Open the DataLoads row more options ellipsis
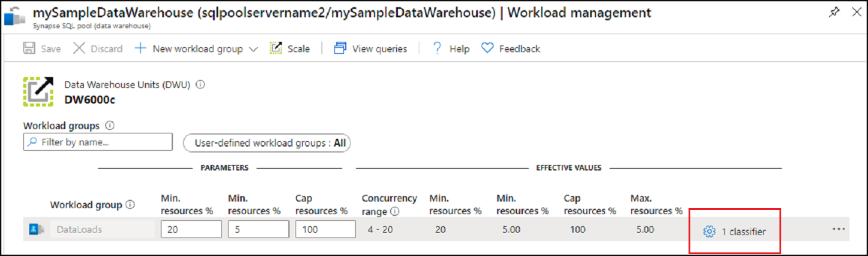The image size is (868, 256). coord(839,229)
